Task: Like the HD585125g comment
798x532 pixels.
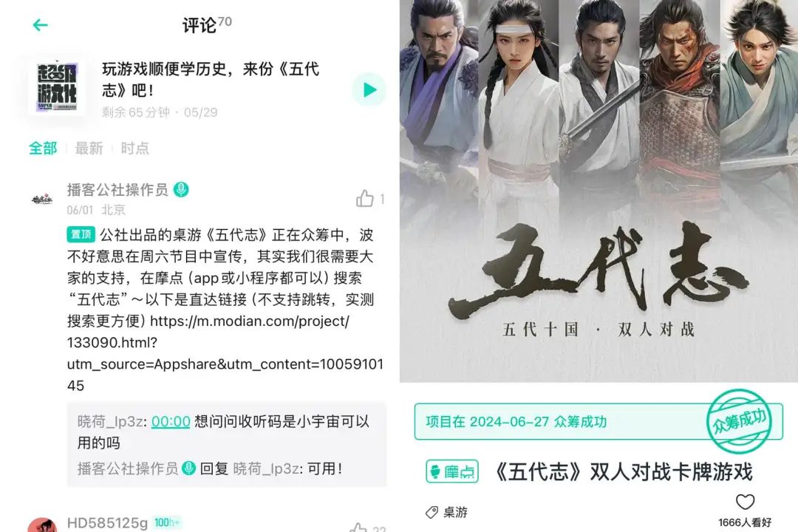Action: [358, 528]
